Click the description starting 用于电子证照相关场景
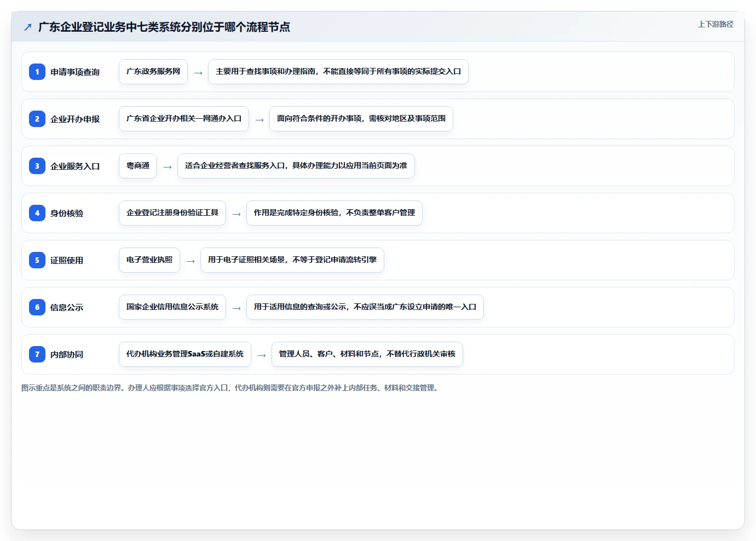Screen dimensions: 756x541 click(292, 260)
